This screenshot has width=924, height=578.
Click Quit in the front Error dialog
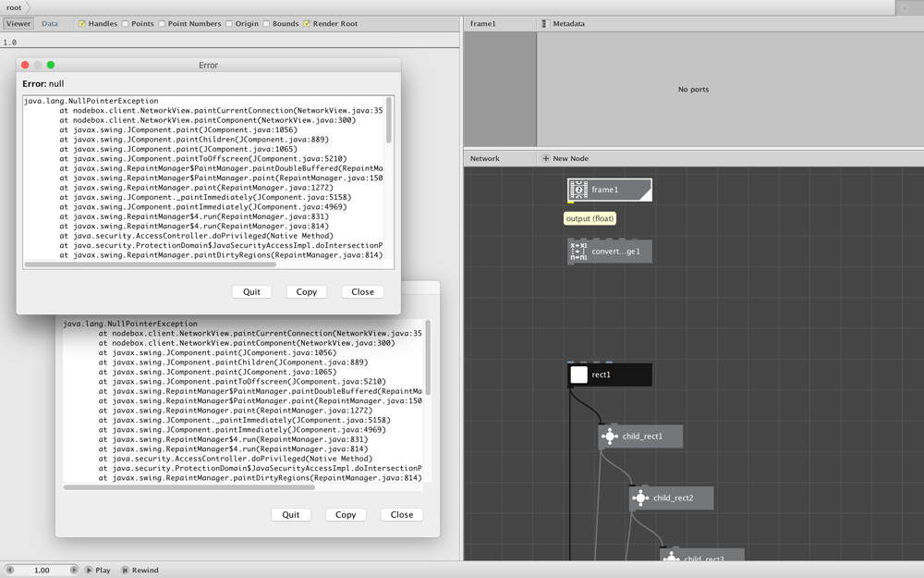point(251,292)
